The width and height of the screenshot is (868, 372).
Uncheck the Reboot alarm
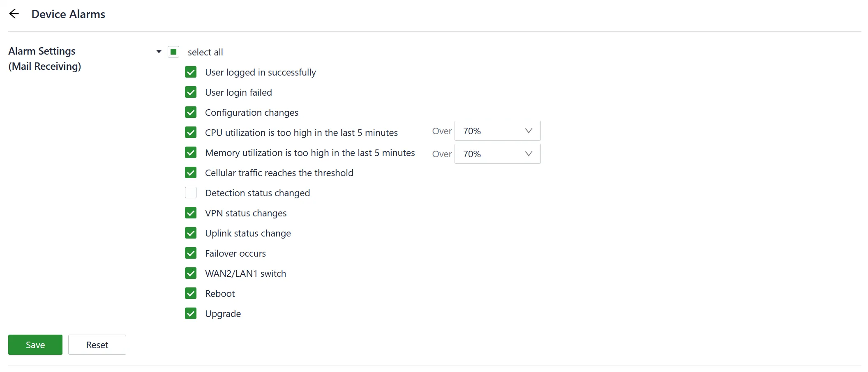point(191,294)
